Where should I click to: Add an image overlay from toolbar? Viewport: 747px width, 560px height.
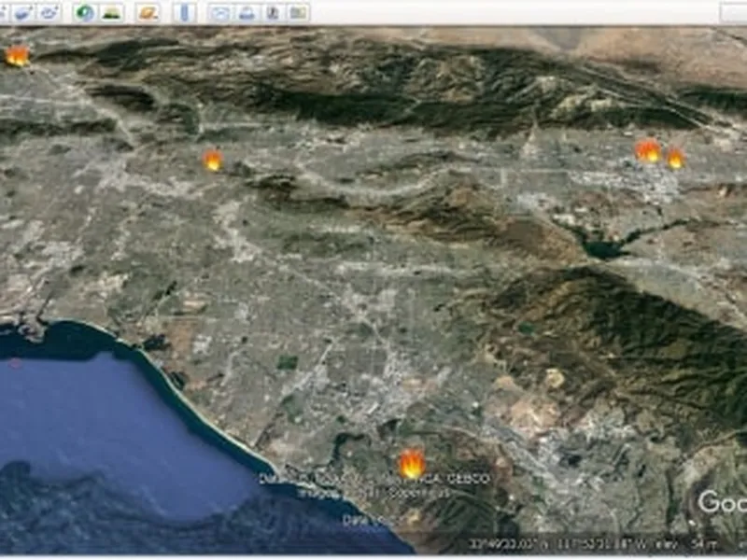(23, 12)
